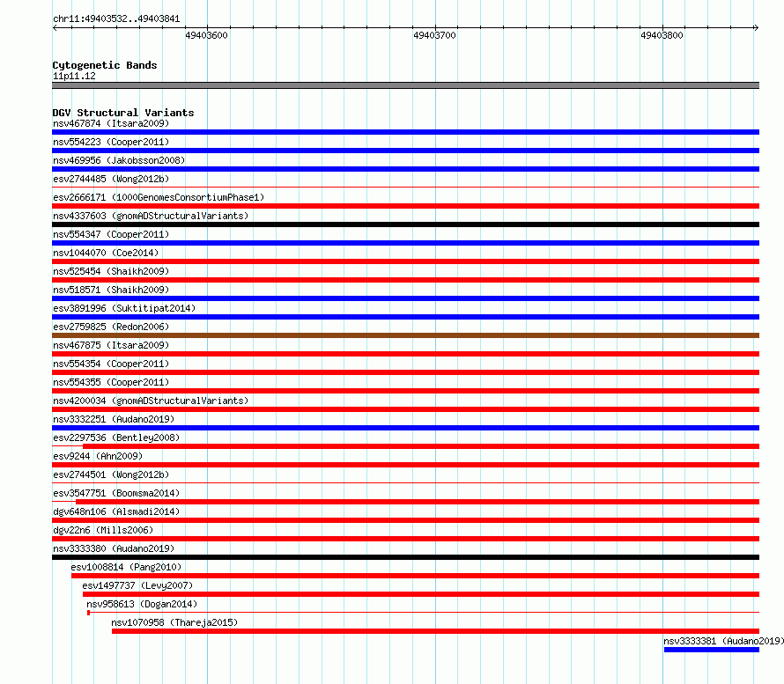Select the black bar under nsv4337603

tap(405, 224)
